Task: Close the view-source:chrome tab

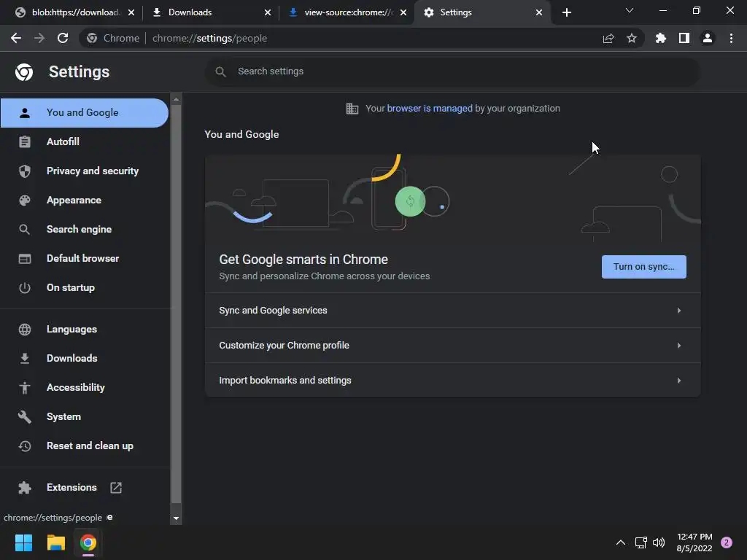Action: 403,12
